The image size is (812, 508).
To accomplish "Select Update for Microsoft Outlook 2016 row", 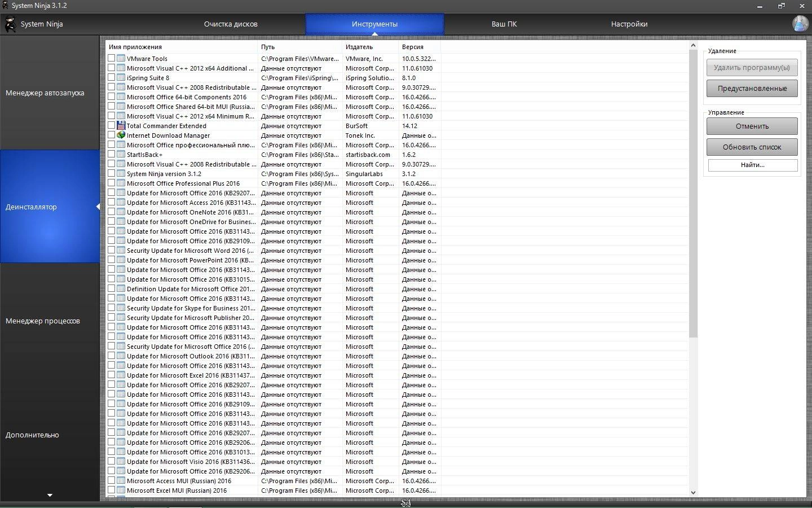I will [x=397, y=356].
